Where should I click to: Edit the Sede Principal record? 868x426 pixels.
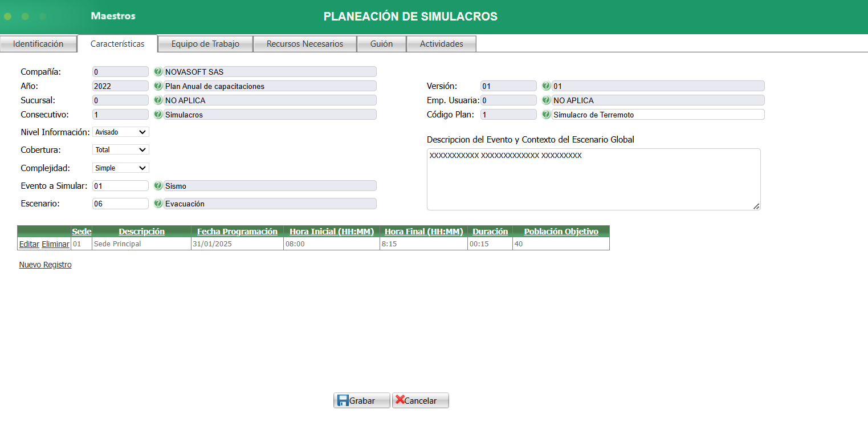pos(28,244)
